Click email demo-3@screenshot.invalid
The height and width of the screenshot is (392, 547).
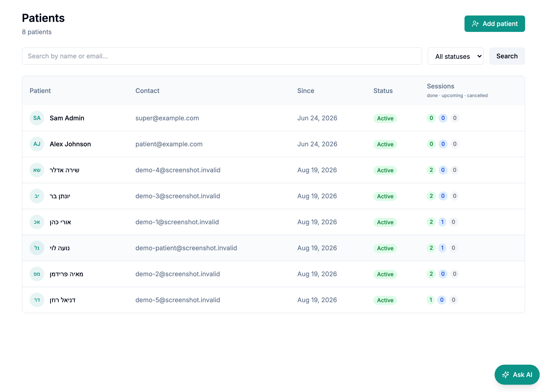(x=178, y=196)
